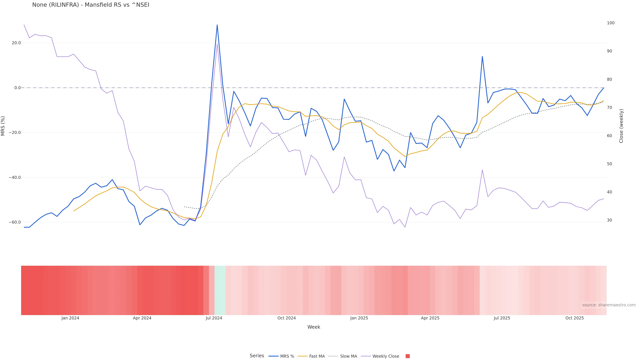Click the Week x-axis title
644x362 pixels.
[x=314, y=327]
